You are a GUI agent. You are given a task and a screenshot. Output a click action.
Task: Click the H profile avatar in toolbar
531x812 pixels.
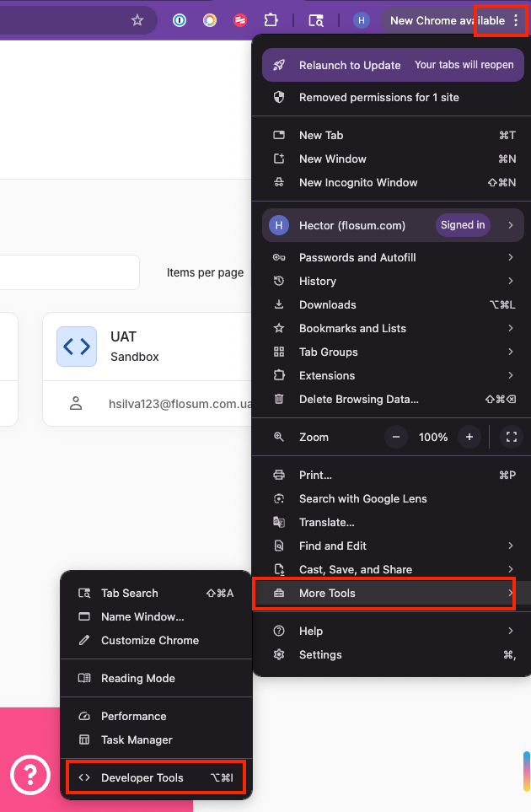[x=362, y=20]
